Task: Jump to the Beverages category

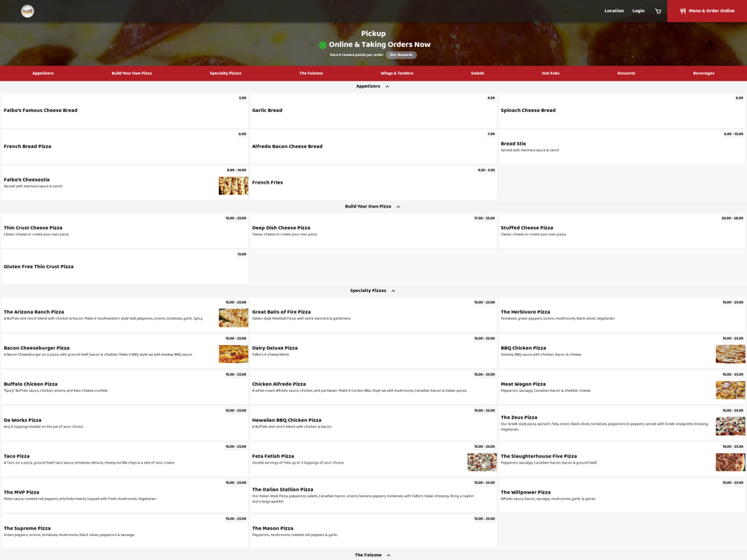Action: pyautogui.click(x=704, y=73)
